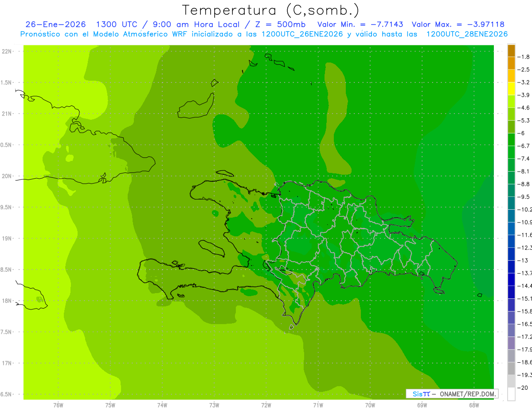Pick the gray swatch between -18.6 and -19.3
The image size is (532, 411).
(x=511, y=368)
